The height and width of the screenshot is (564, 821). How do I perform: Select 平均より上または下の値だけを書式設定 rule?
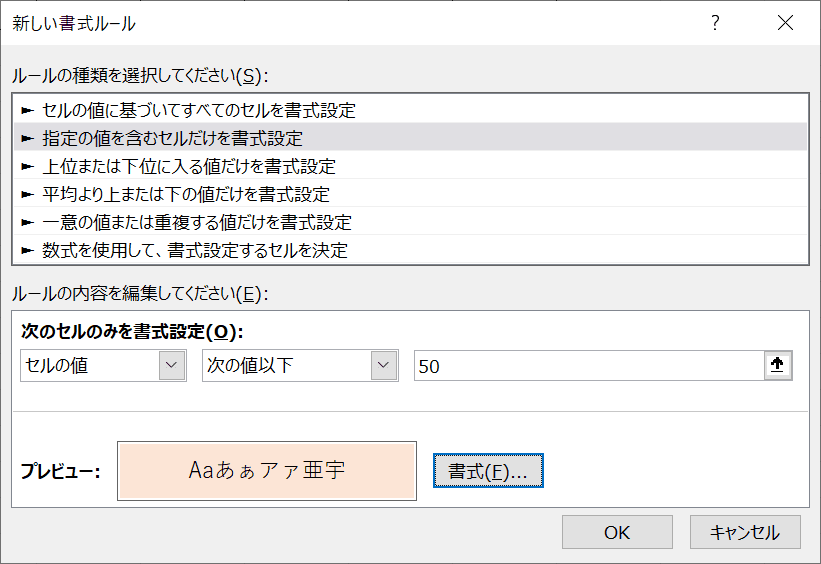point(410,194)
